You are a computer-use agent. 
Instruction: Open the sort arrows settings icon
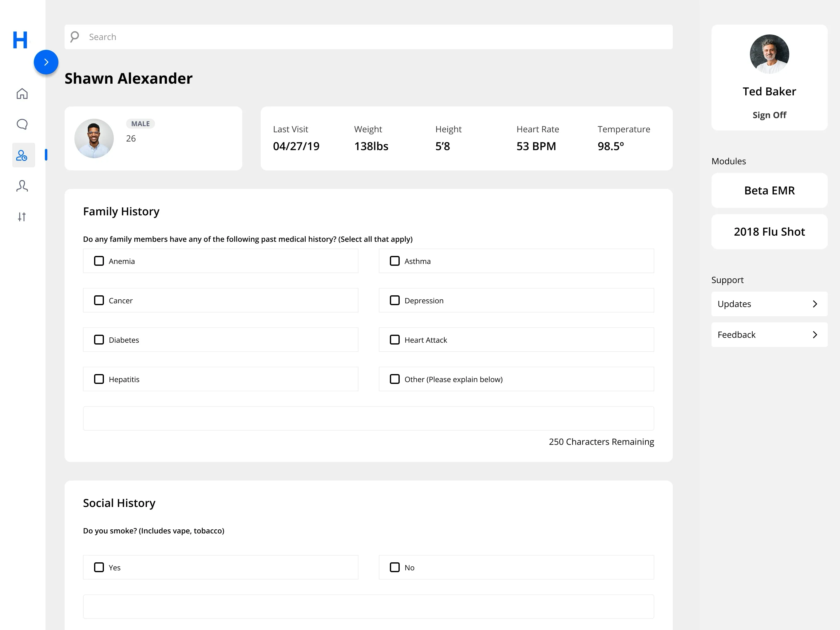coord(22,217)
